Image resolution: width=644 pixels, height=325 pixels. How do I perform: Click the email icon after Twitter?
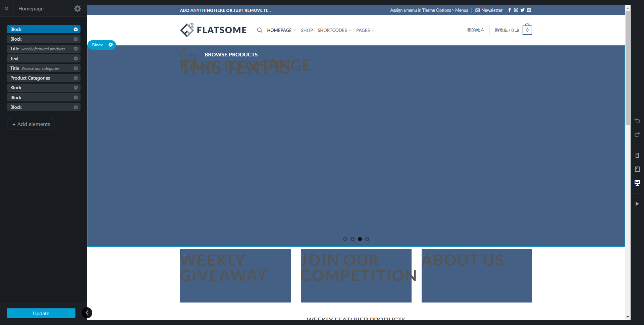pyautogui.click(x=529, y=10)
